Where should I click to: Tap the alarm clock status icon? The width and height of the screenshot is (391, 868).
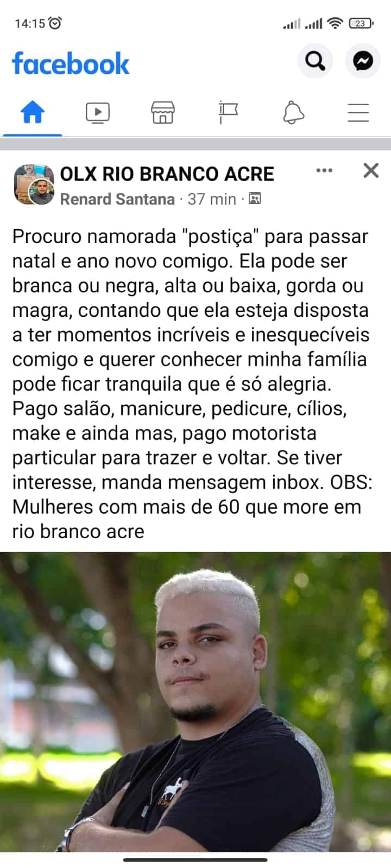click(55, 23)
